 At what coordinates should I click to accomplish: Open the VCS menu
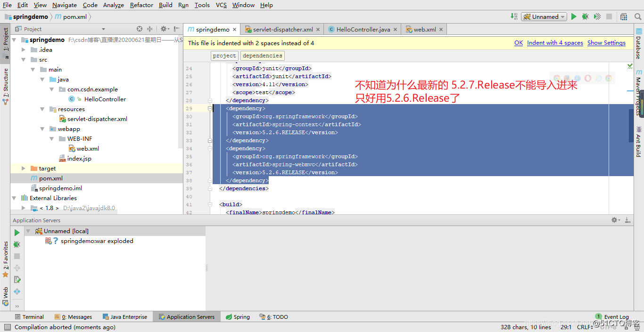click(x=221, y=5)
